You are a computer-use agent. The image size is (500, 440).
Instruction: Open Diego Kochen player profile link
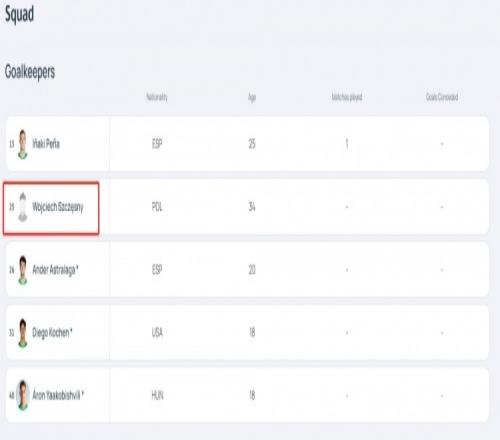[x=52, y=333]
